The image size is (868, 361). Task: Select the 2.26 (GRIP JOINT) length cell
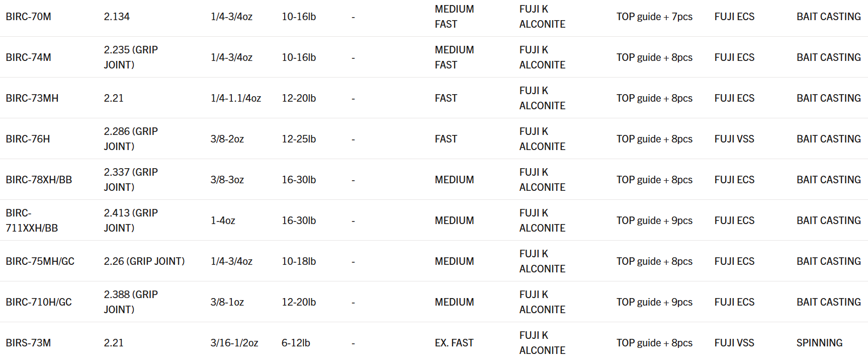(144, 261)
